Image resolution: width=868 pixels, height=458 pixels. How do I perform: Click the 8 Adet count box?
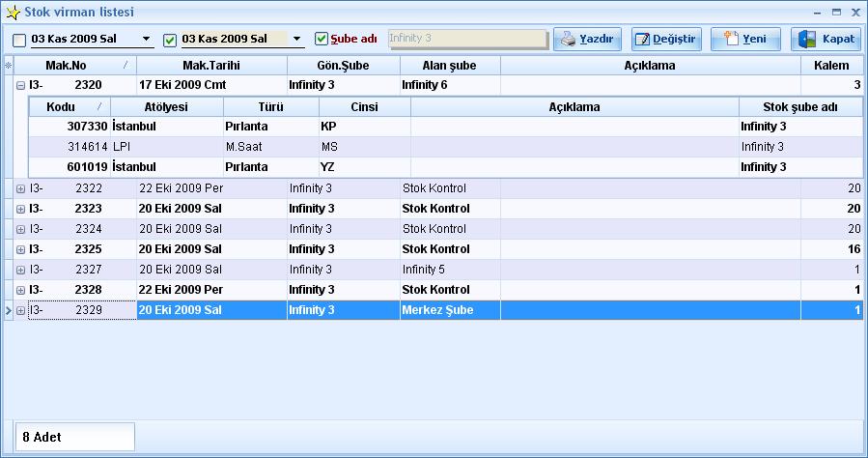74,437
